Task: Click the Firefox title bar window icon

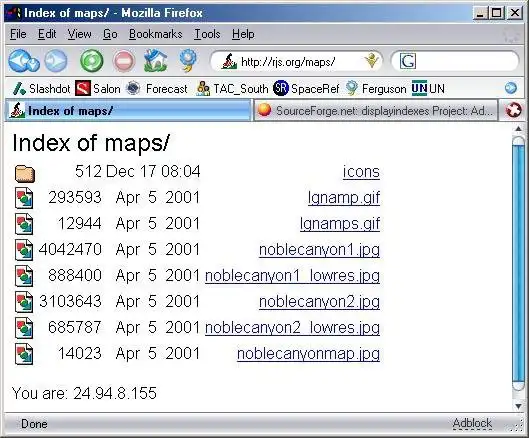Action: click(x=13, y=13)
